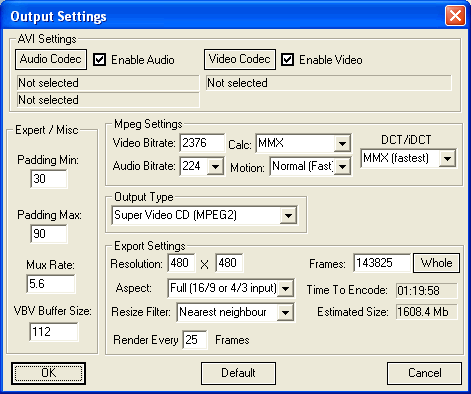
Task: Close the Output Settings dialog
Action: click(455, 16)
